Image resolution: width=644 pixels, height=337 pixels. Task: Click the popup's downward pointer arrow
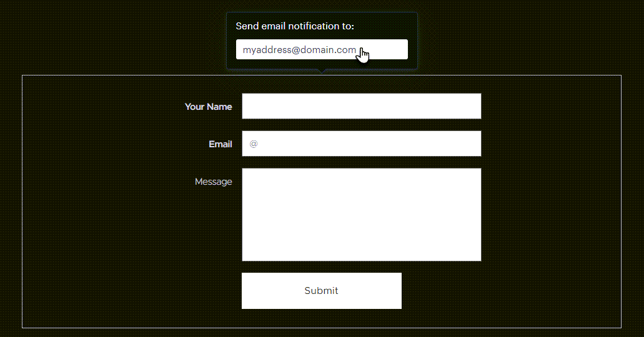pos(322,71)
